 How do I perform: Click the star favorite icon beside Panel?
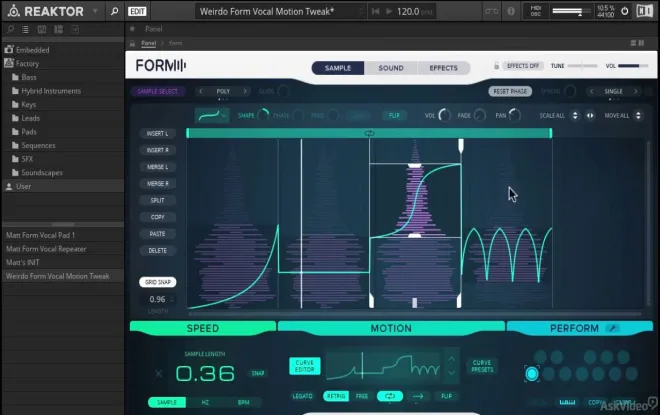coord(132,29)
